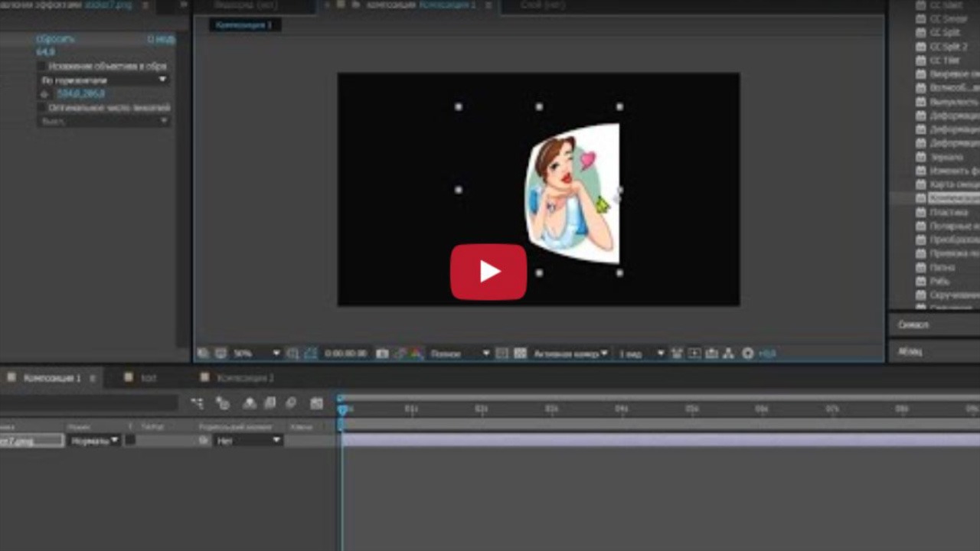
Task: Open the composition flowchart icon in viewer bar
Action: (x=728, y=354)
